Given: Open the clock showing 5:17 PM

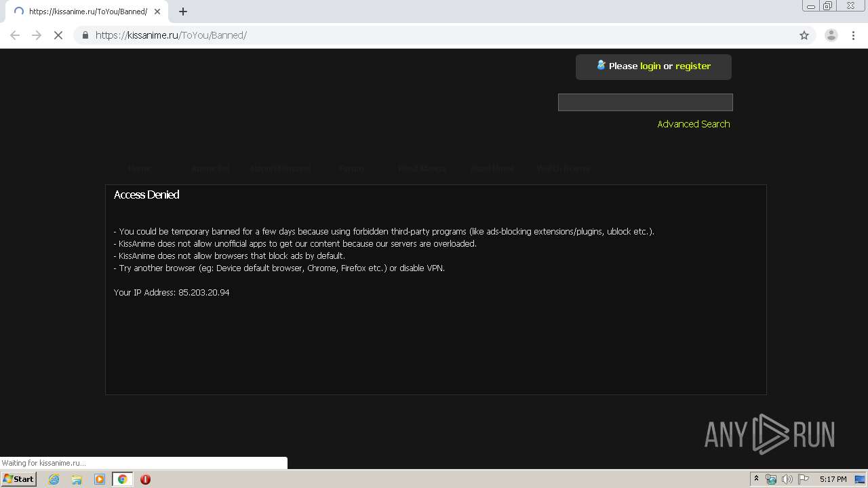Looking at the screenshot, I should coord(833,479).
